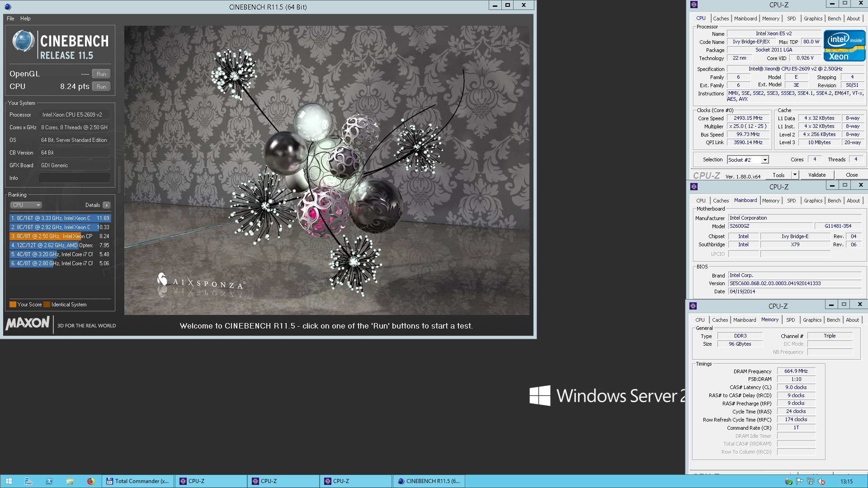Click the Your Score orange legend swatch
868x488 pixels.
pyautogui.click(x=13, y=305)
